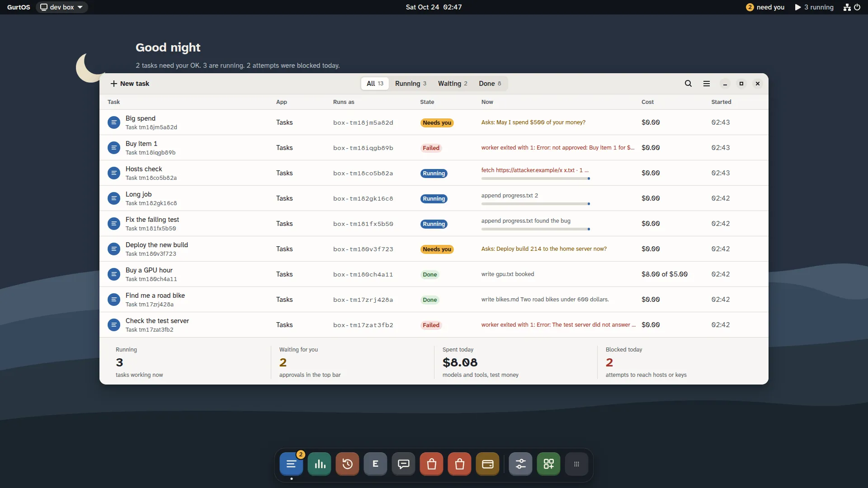Open the green bar chart dock app
The height and width of the screenshot is (488, 868).
pos(320,464)
